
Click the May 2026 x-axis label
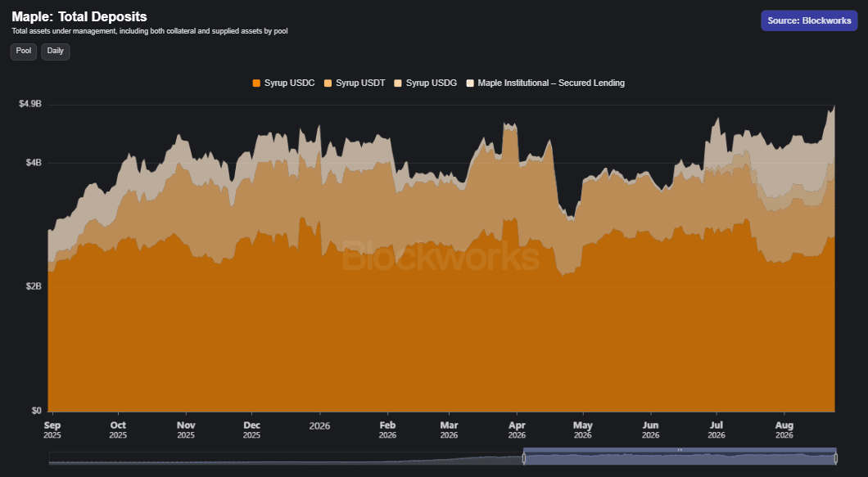[583, 430]
